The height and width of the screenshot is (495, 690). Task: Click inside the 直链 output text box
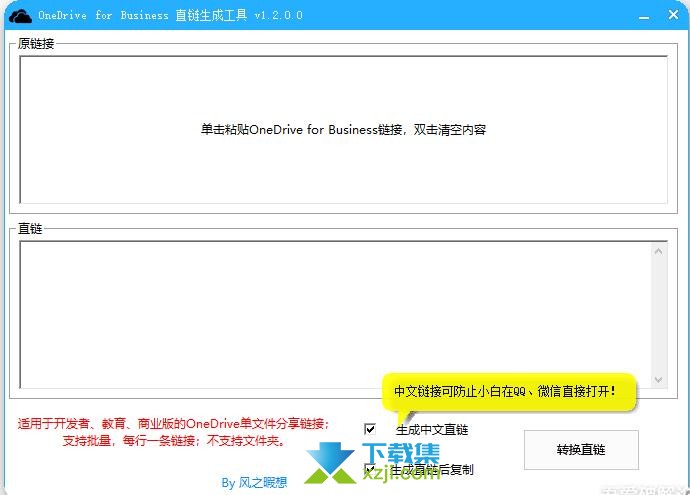pos(335,315)
